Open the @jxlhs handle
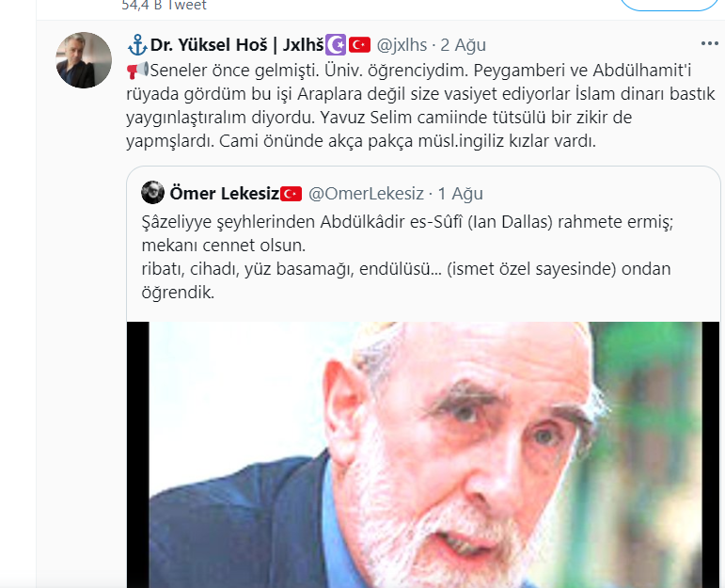This screenshot has width=725, height=588. pos(402,45)
